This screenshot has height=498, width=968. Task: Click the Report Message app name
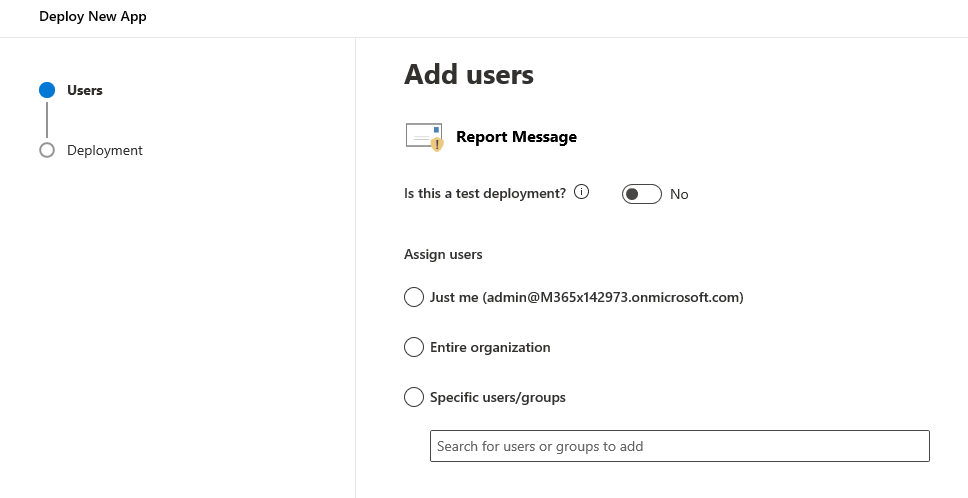pos(516,137)
